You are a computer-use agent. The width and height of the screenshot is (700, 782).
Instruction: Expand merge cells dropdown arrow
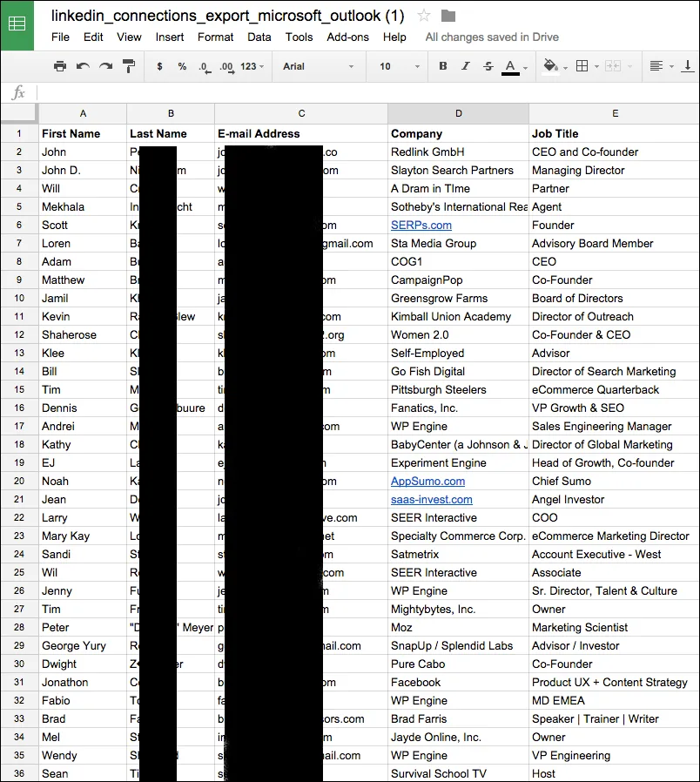(x=629, y=67)
